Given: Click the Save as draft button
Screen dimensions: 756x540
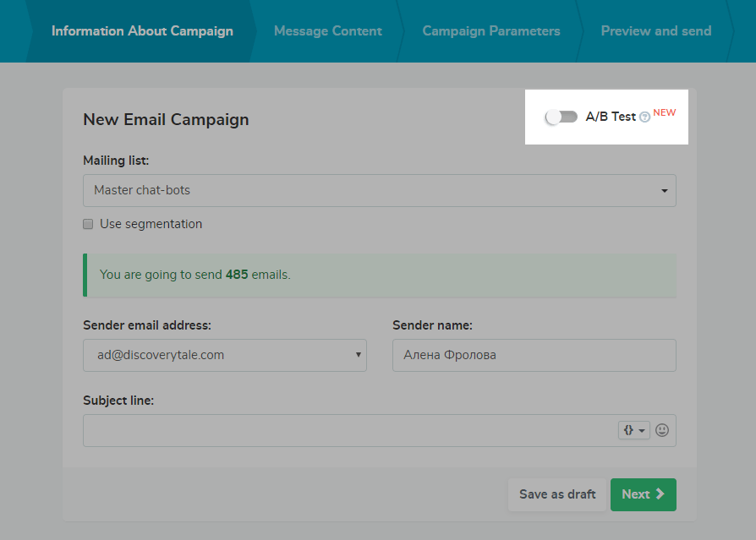Looking at the screenshot, I should pos(556,494).
